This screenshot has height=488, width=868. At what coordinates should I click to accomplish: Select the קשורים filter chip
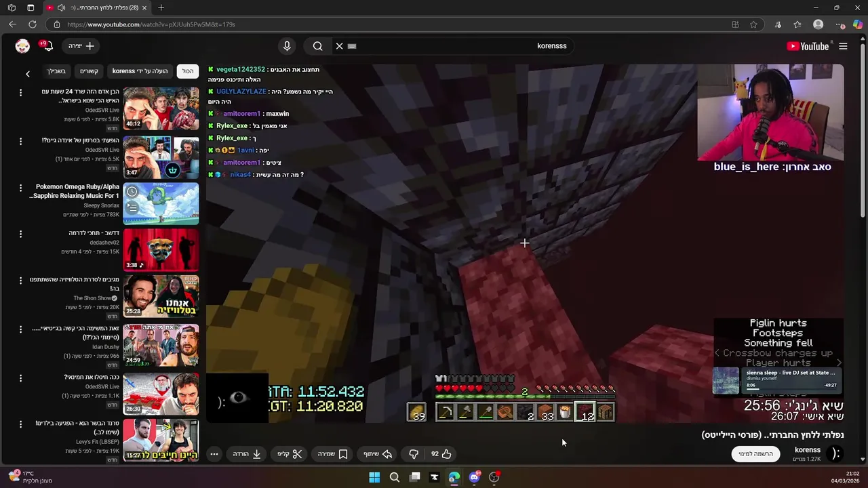click(x=89, y=71)
